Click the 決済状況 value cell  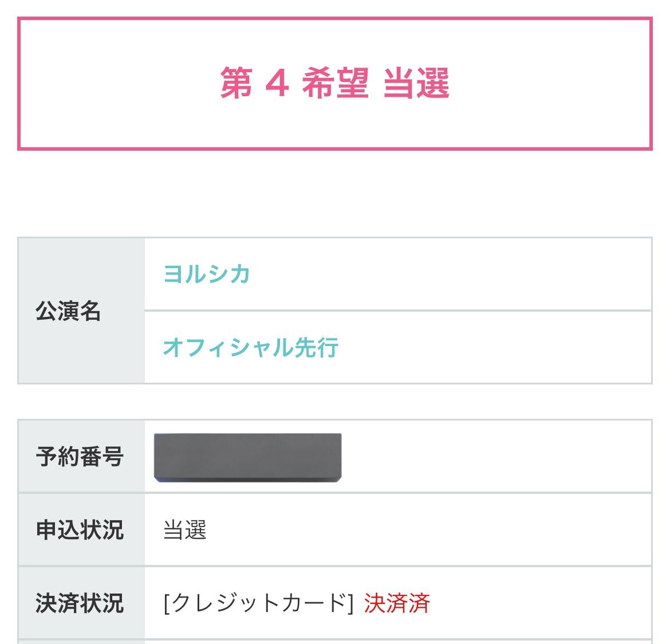398,603
